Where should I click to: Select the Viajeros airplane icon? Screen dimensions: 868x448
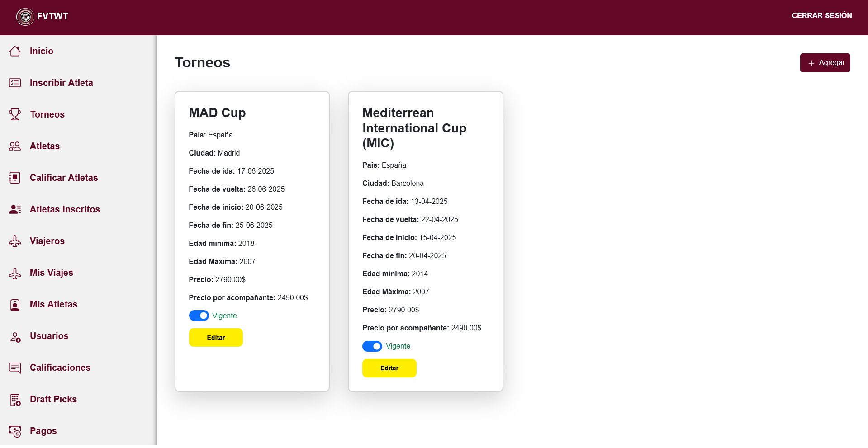(x=15, y=241)
